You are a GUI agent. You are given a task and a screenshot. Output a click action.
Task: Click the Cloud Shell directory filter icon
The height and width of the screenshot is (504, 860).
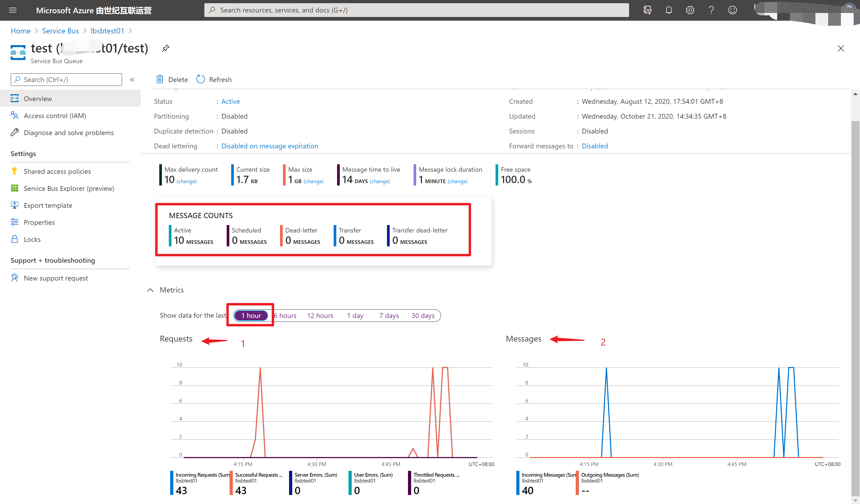(647, 10)
